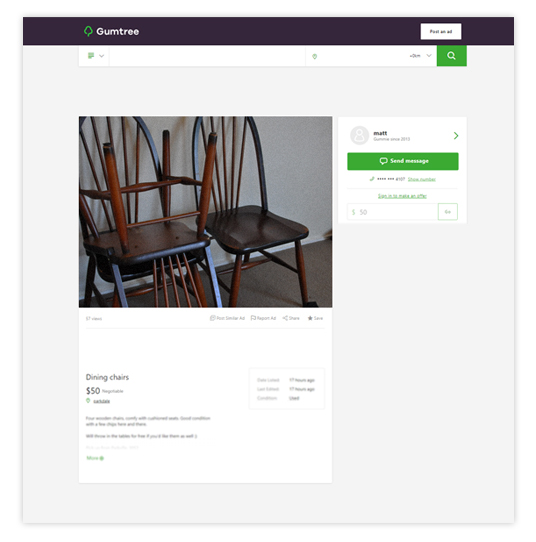Click the Share icon
The height and width of the screenshot is (542, 536).
285,318
